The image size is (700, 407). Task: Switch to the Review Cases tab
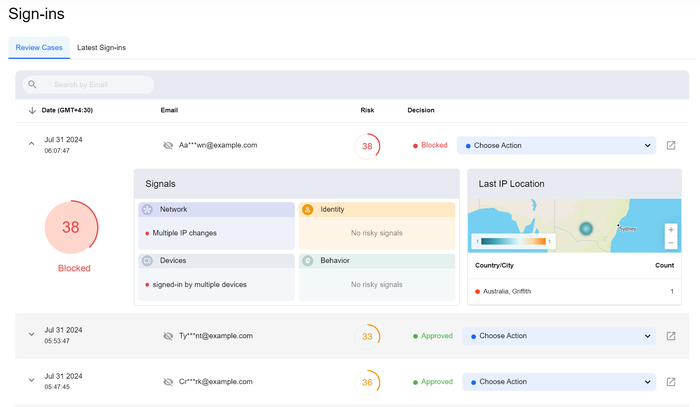(x=39, y=47)
